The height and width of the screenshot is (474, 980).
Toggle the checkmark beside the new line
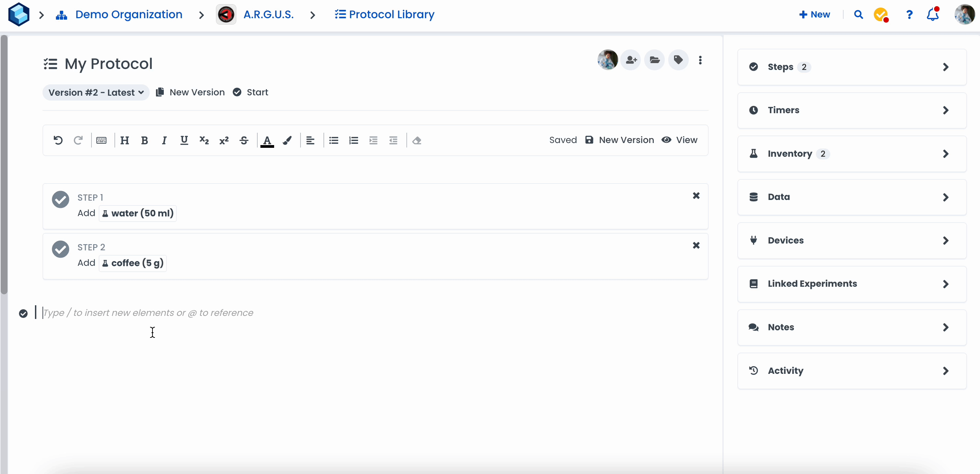pos(23,313)
